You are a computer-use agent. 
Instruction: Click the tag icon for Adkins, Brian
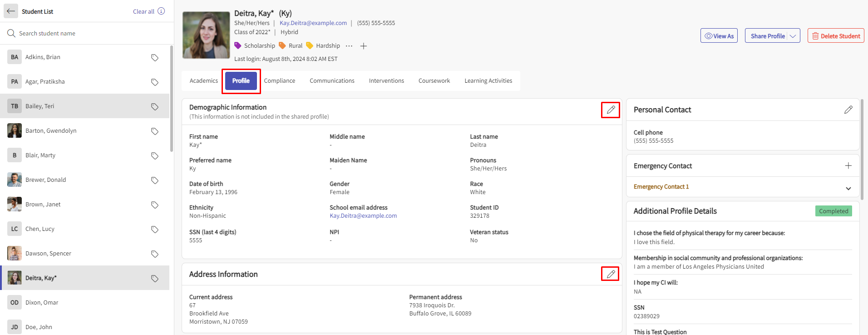(x=155, y=58)
